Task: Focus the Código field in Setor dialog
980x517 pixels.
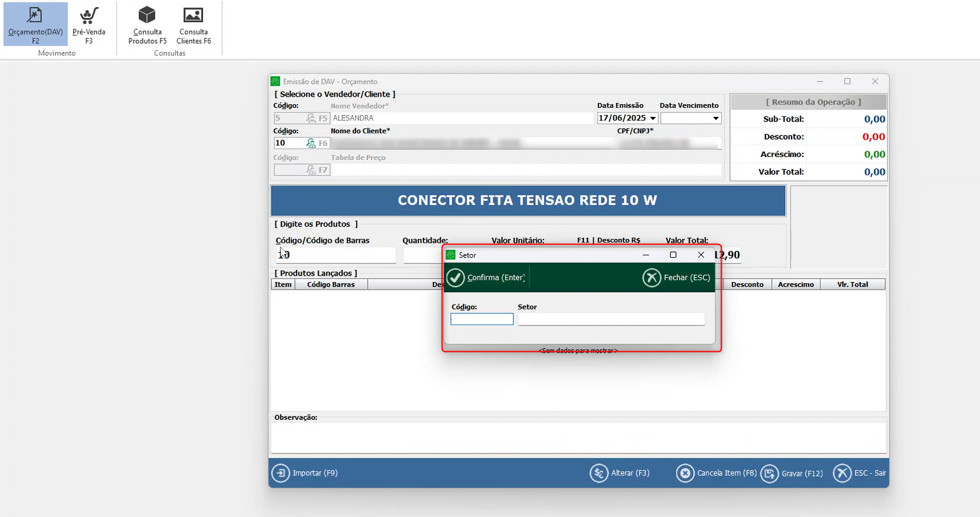Action: (482, 319)
